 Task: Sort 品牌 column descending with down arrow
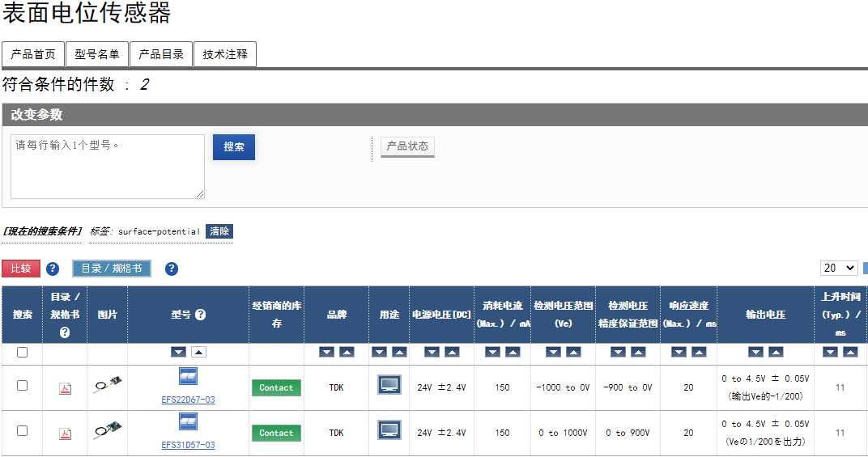326,352
